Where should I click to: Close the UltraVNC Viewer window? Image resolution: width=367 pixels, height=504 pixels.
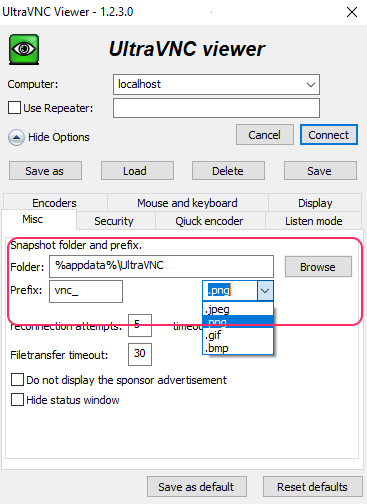pos(352,12)
